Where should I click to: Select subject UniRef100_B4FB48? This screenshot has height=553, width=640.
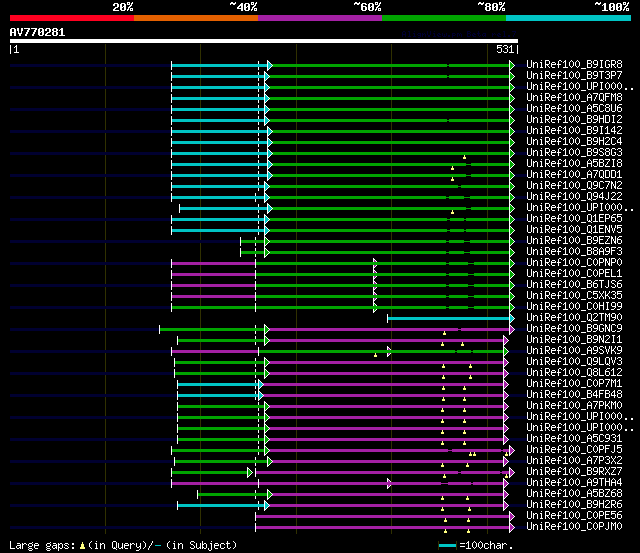click(574, 395)
